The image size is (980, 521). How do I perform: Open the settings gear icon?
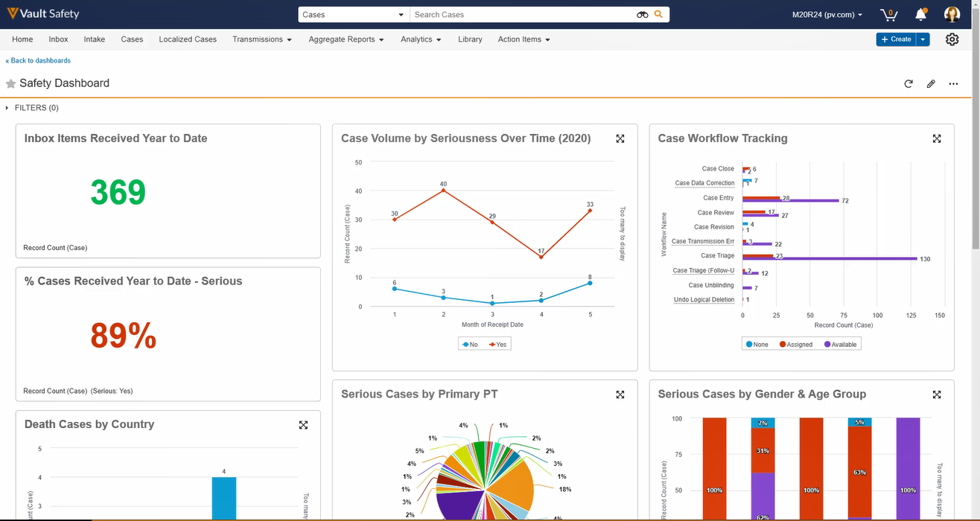pyautogui.click(x=952, y=39)
